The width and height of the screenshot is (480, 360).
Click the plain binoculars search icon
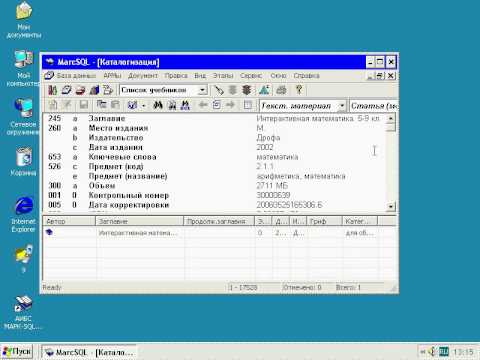coord(158,105)
